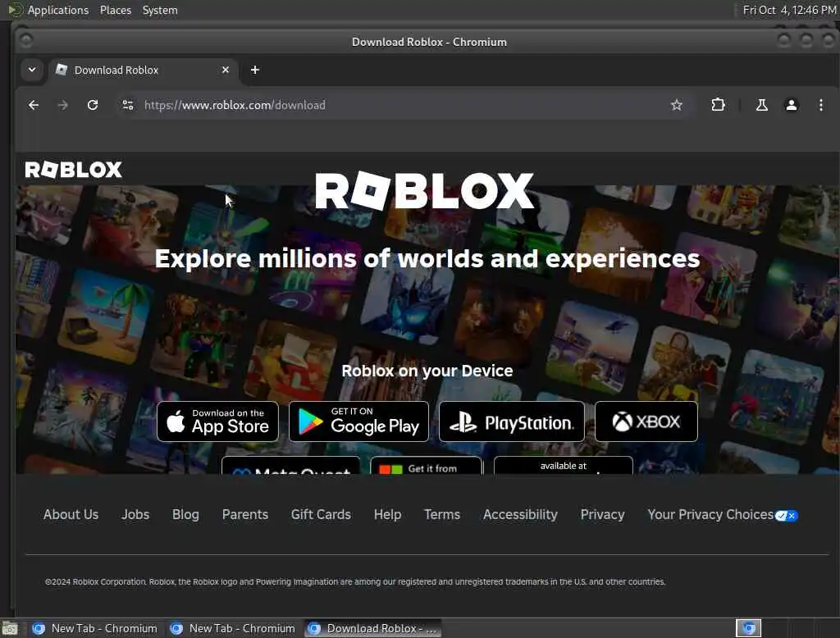Viewport: 840px width, 638px height.
Task: Expand the tab search dropdown
Action: [x=32, y=70]
